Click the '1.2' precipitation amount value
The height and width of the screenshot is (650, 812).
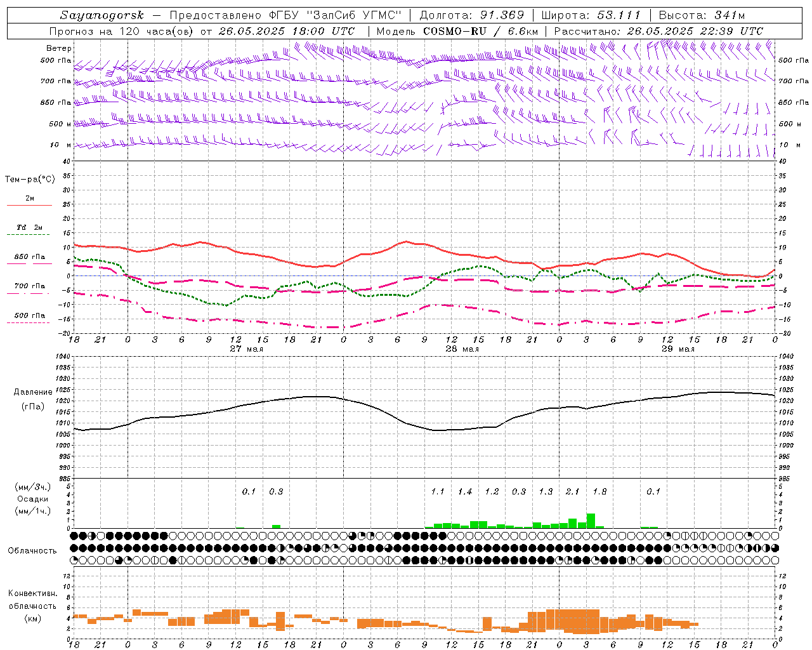point(492,492)
